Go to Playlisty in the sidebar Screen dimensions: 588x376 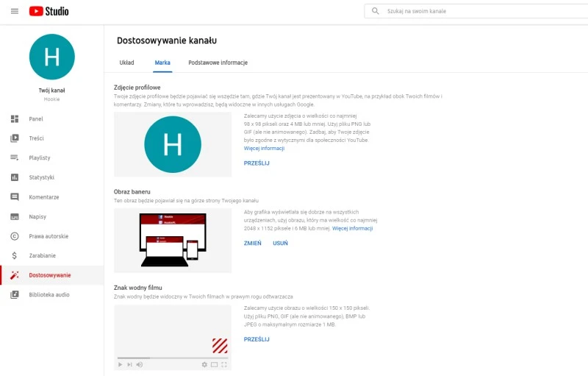[40, 157]
